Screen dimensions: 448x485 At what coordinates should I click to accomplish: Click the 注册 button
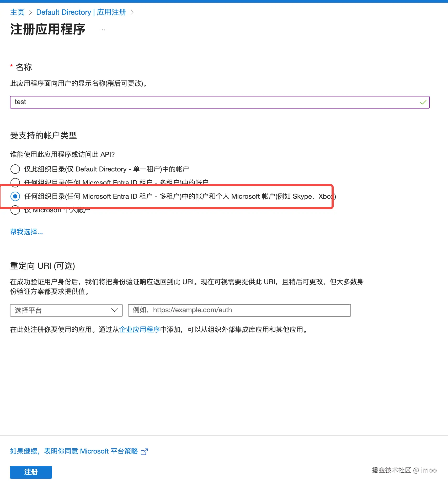tap(31, 472)
